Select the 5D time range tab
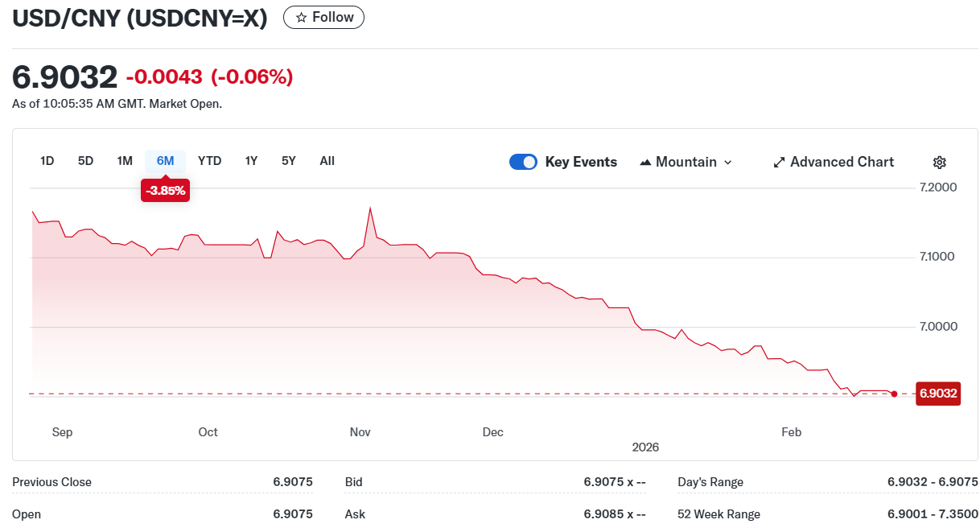 (86, 161)
